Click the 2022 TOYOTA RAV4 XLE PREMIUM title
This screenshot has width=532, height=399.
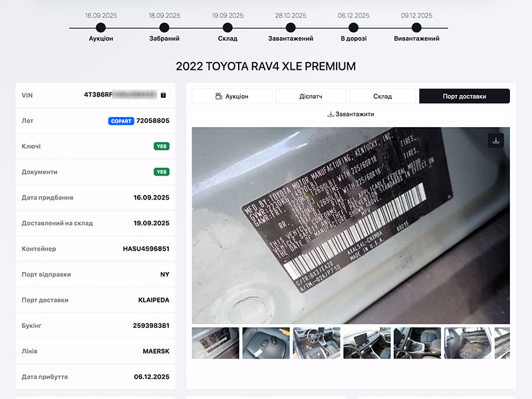265,66
